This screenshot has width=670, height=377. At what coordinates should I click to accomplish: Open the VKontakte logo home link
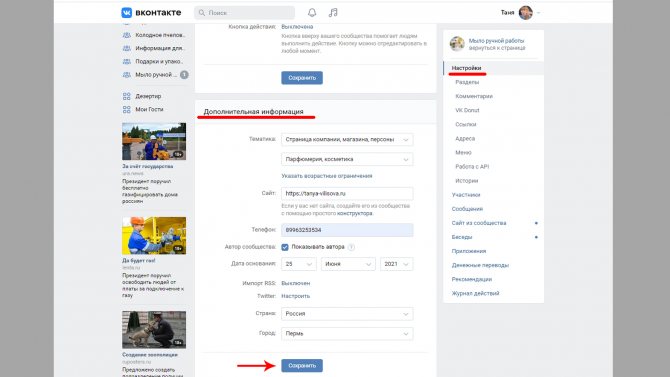coord(151,13)
